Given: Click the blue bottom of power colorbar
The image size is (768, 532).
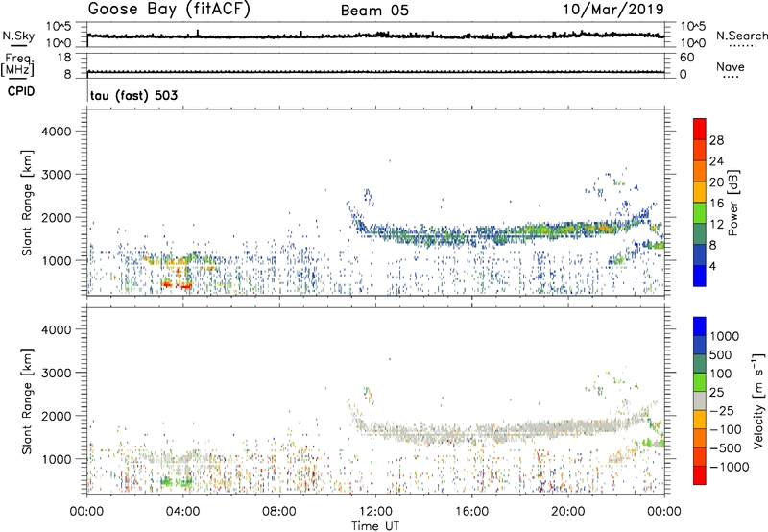Looking at the screenshot, I should tap(700, 276).
